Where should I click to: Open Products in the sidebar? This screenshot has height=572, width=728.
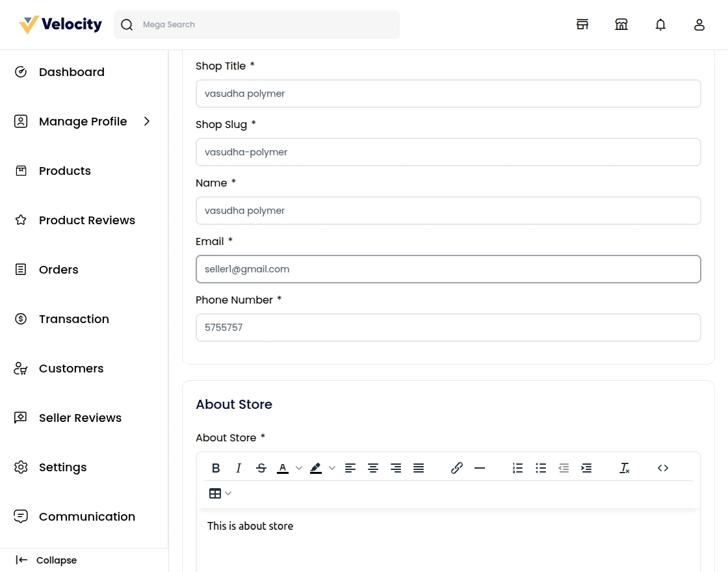(64, 171)
